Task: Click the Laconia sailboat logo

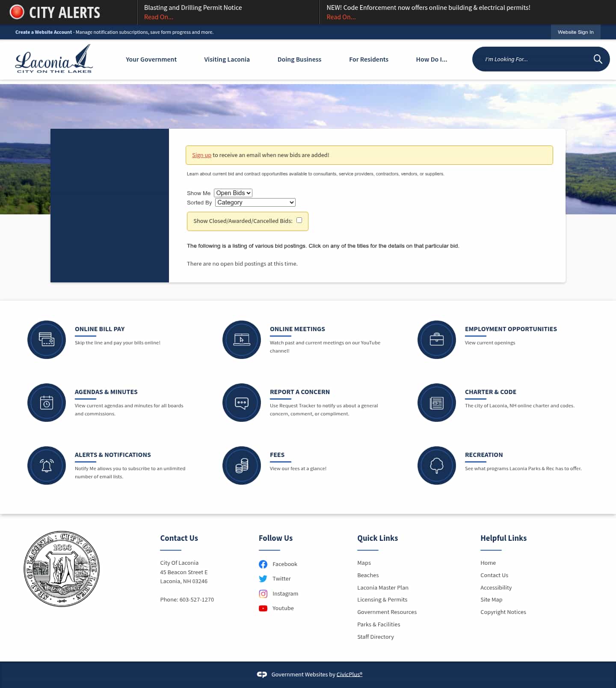Action: click(54, 59)
